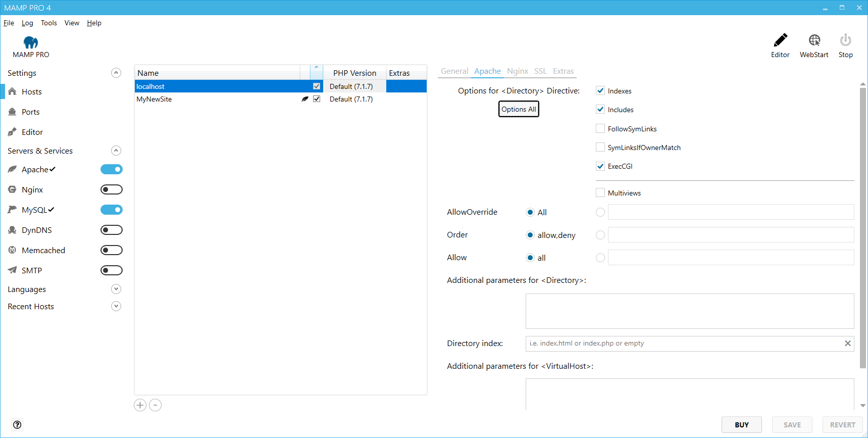The height and width of the screenshot is (438, 868).
Task: Uncheck the ExecCGI option
Action: (x=600, y=166)
